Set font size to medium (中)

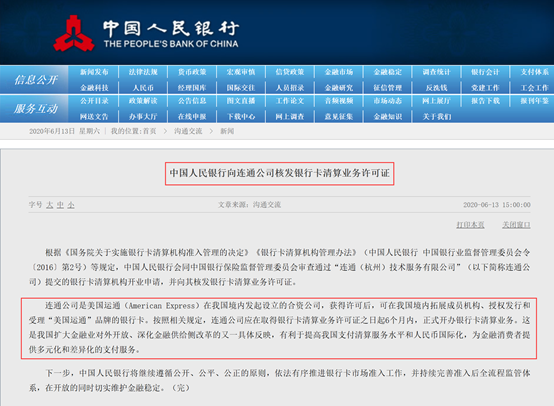(x=60, y=205)
